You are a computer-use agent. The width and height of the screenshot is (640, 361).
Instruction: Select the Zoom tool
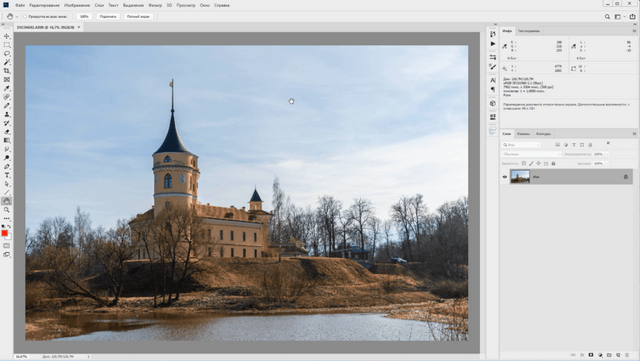click(x=7, y=210)
